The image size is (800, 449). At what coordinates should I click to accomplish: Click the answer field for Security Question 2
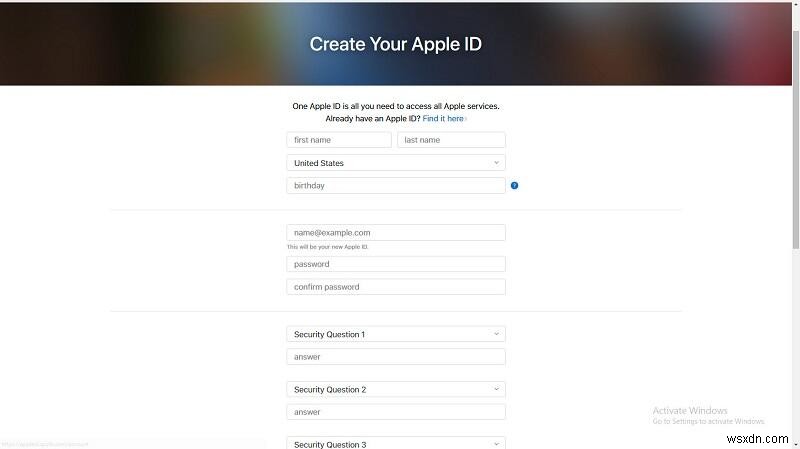[396, 412]
